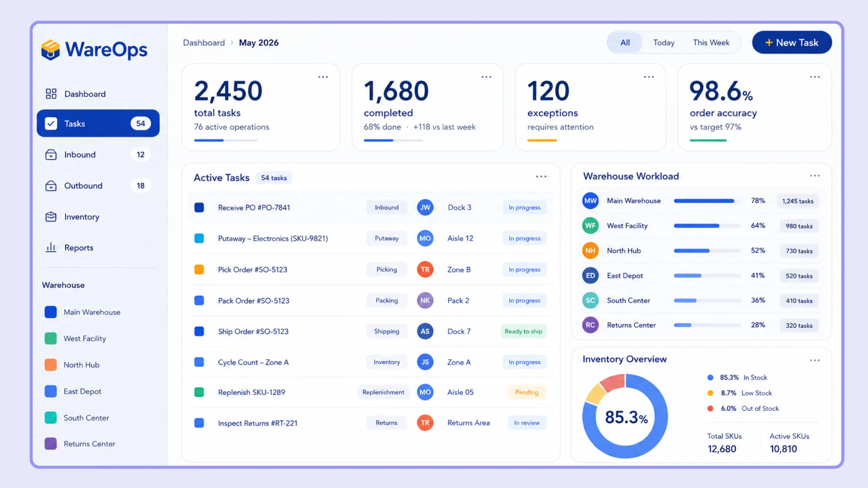Go to the Dashboard breadcrumb link
This screenshot has width=868, height=488.
204,43
